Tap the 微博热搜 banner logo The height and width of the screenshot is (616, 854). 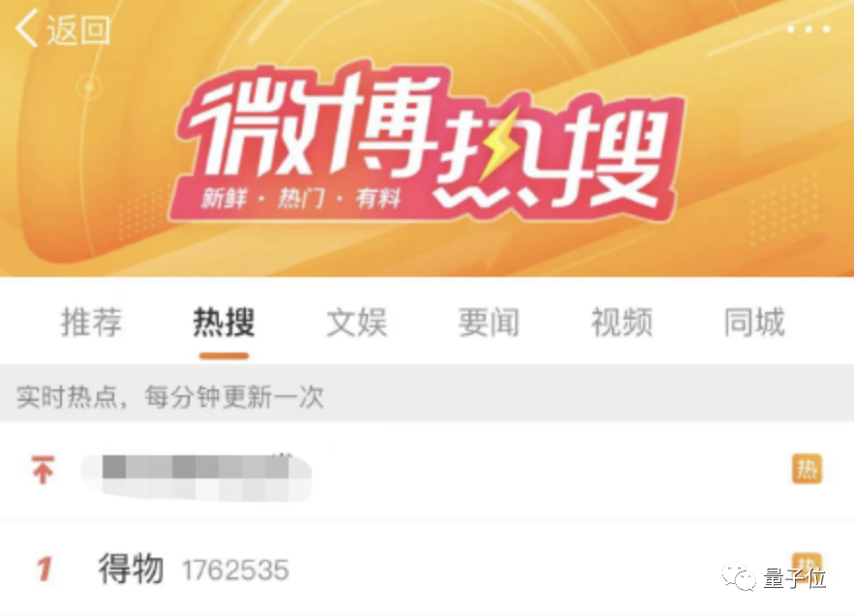pos(426,142)
